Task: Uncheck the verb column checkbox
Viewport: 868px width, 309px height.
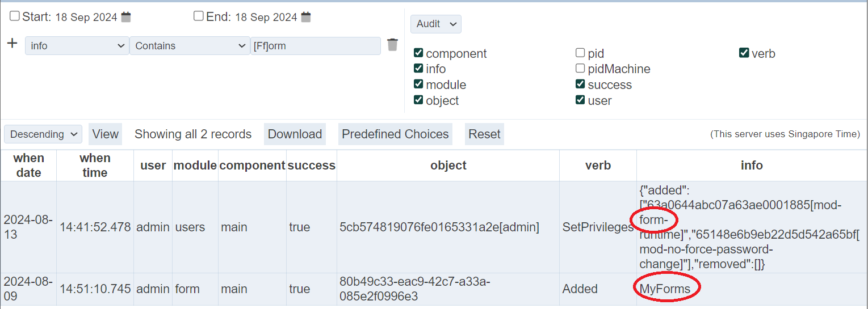Action: pyautogui.click(x=744, y=53)
